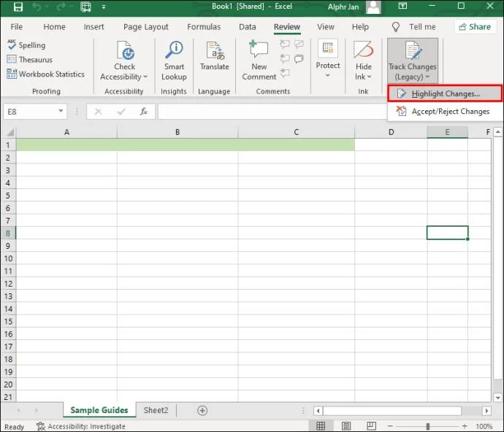Select column A header
This screenshot has height=432, width=504.
[66, 132]
